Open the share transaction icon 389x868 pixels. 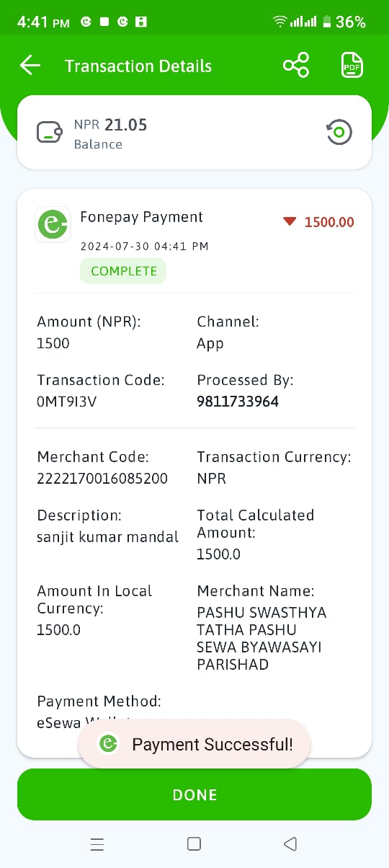click(296, 66)
